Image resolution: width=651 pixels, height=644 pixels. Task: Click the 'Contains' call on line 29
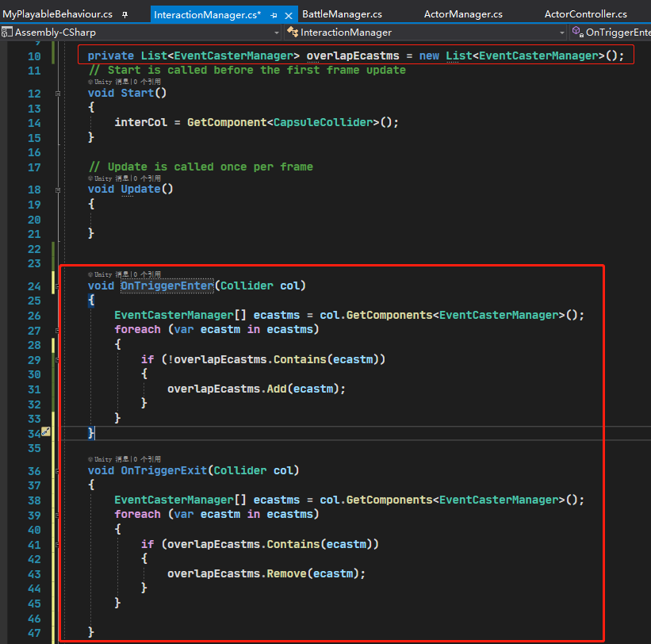(300, 359)
